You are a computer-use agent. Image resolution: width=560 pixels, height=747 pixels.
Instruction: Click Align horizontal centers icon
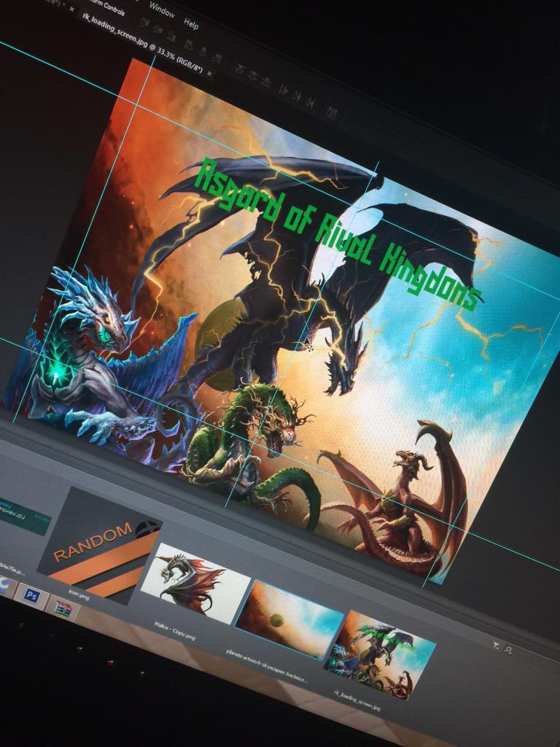(203, 52)
